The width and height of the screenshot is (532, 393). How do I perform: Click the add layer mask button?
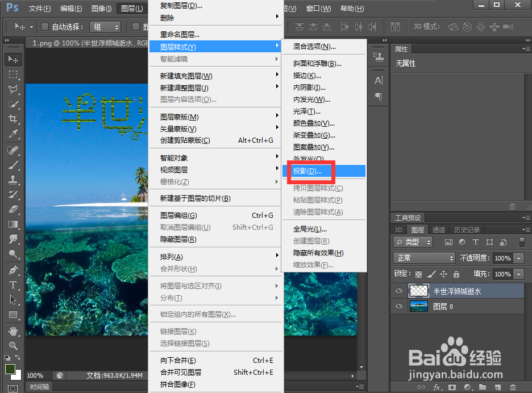coord(452,387)
